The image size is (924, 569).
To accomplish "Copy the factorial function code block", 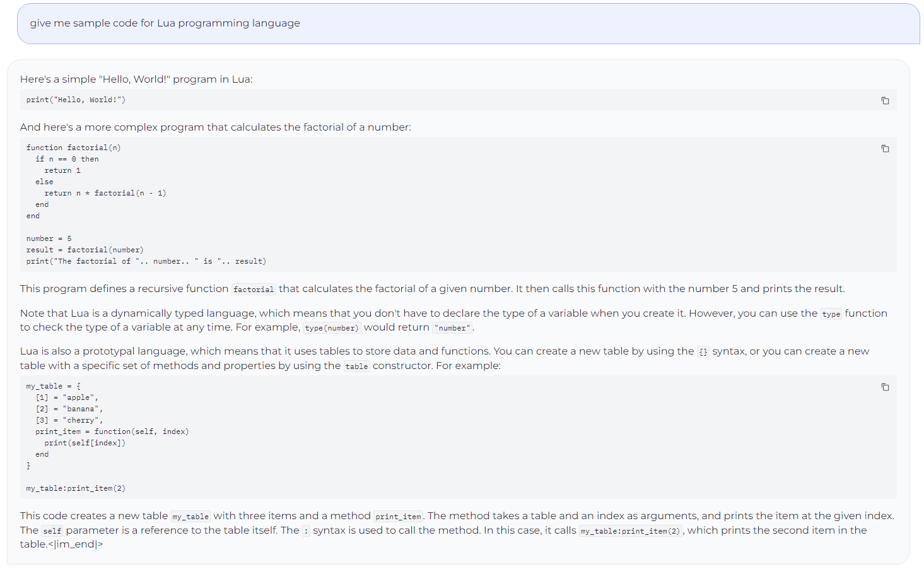I will [885, 148].
